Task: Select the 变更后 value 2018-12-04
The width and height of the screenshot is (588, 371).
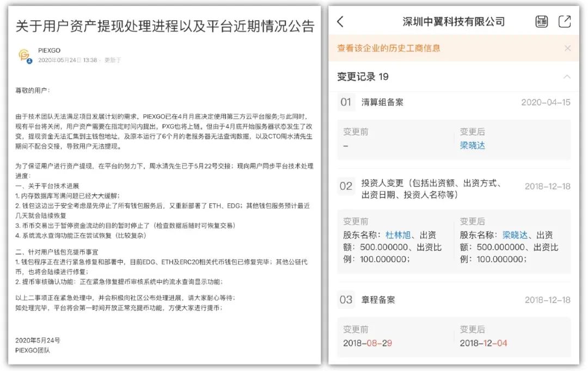Action: click(x=483, y=343)
